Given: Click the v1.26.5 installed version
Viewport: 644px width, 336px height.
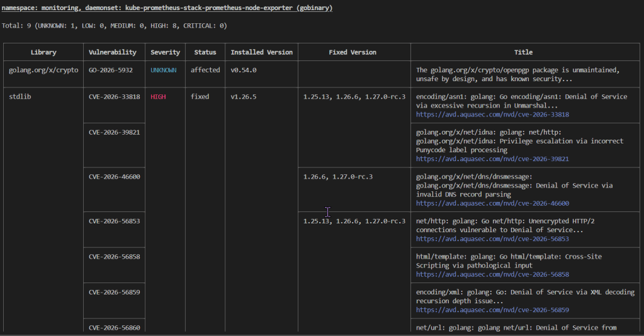Looking at the screenshot, I should 244,97.
